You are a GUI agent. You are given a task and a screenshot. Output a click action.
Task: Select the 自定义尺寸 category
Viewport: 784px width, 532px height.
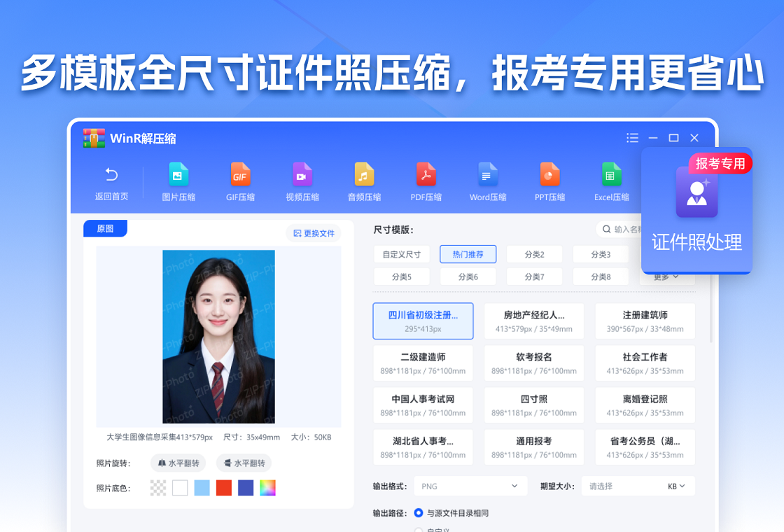pyautogui.click(x=402, y=254)
